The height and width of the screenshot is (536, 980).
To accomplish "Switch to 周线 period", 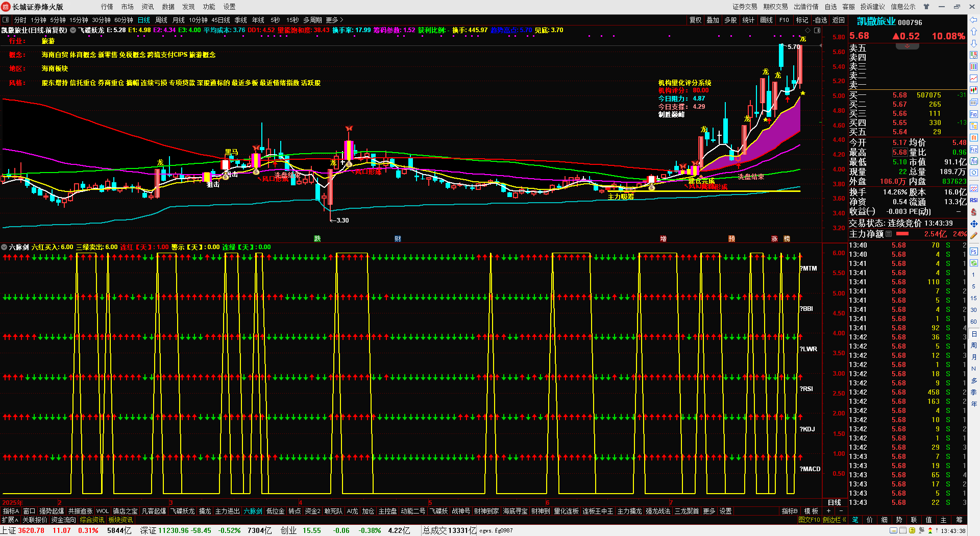I will click(161, 20).
